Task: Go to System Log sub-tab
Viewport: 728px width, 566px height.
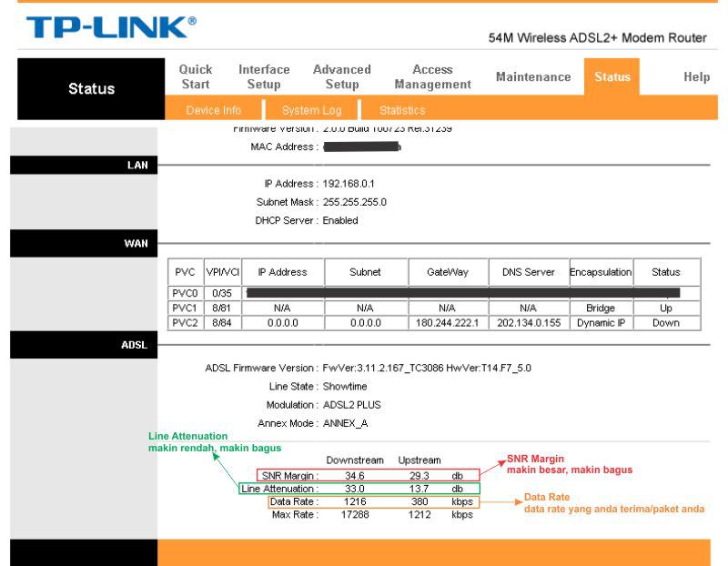Action: tap(311, 110)
